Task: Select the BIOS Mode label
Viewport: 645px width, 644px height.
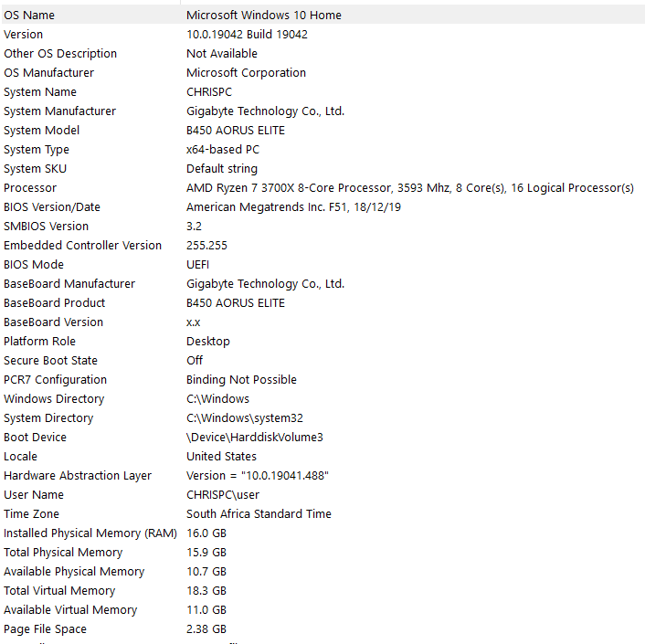Action: 34,265
